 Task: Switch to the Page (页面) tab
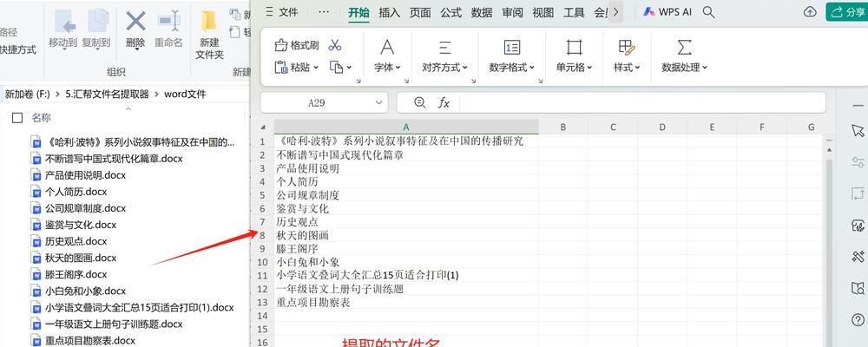click(x=420, y=13)
